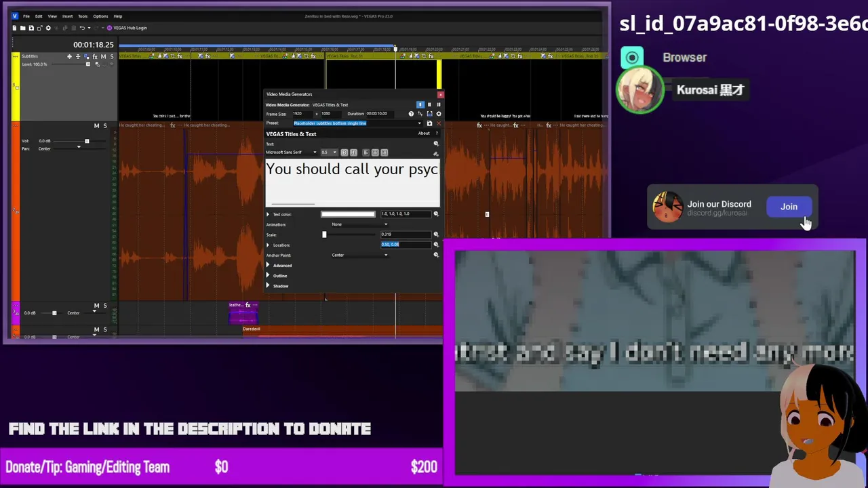Screen dimensions: 868x488
Task: Open the Options menu
Action: [x=100, y=16]
